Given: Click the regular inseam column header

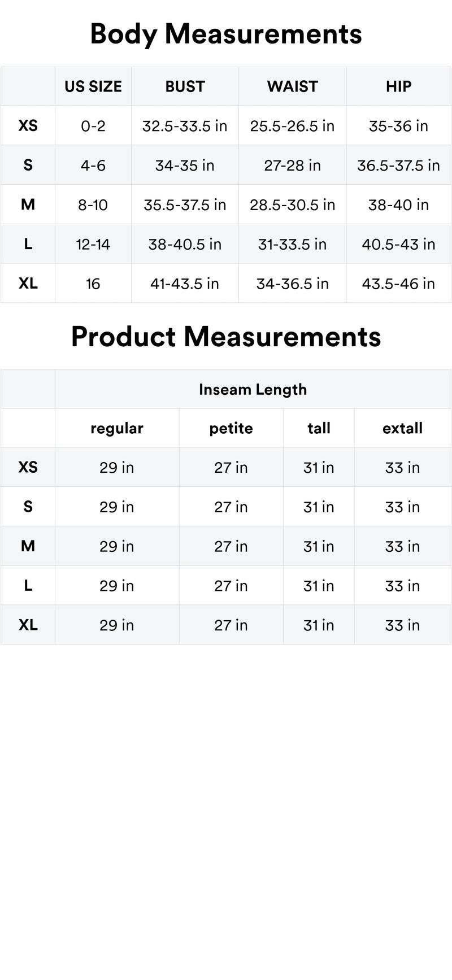Looking at the screenshot, I should tap(117, 428).
